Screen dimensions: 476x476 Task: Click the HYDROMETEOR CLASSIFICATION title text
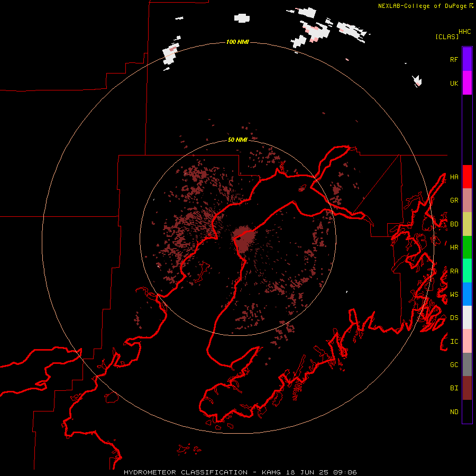pyautogui.click(x=186, y=472)
